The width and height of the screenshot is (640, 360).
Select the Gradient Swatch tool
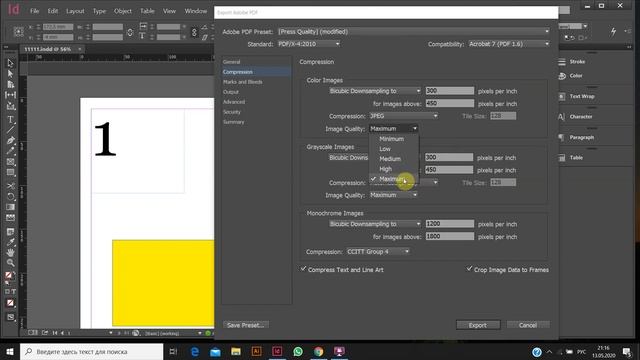click(x=10, y=207)
